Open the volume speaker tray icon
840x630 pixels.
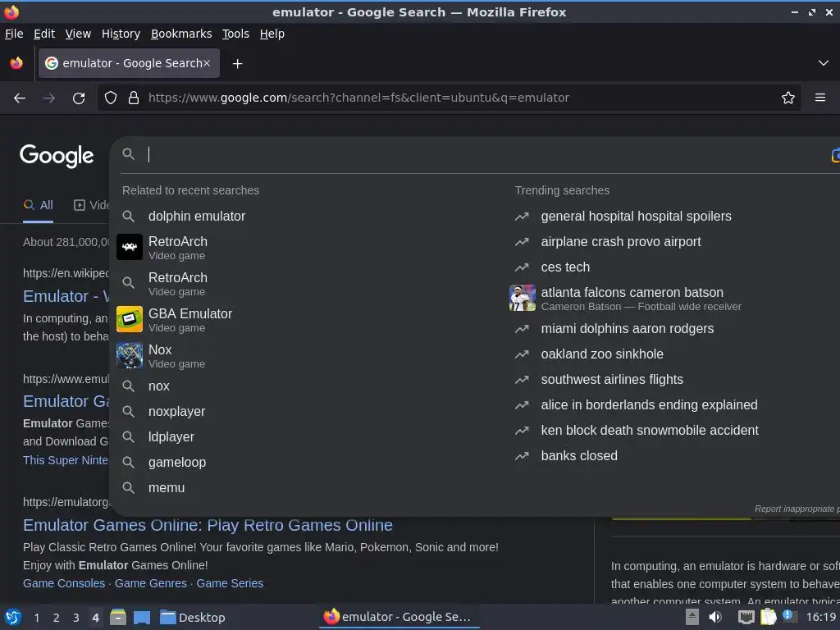[x=715, y=617]
